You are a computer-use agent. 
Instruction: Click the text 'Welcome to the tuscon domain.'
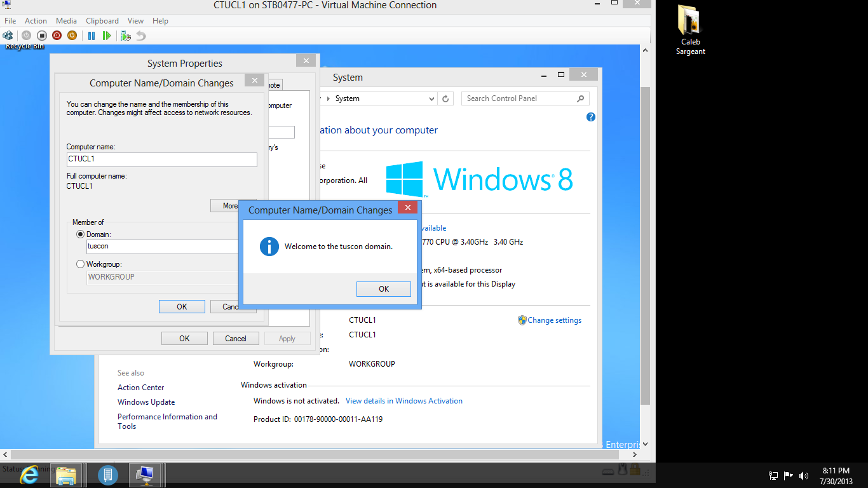(x=339, y=247)
